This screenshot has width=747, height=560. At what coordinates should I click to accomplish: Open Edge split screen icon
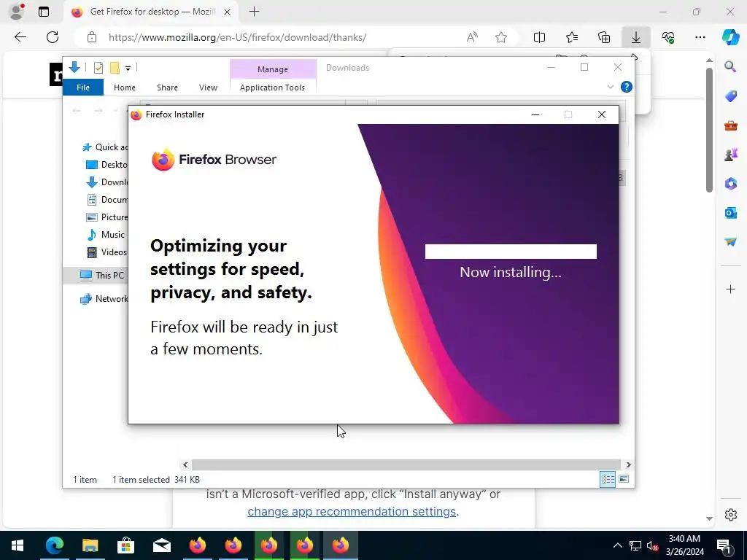point(539,37)
